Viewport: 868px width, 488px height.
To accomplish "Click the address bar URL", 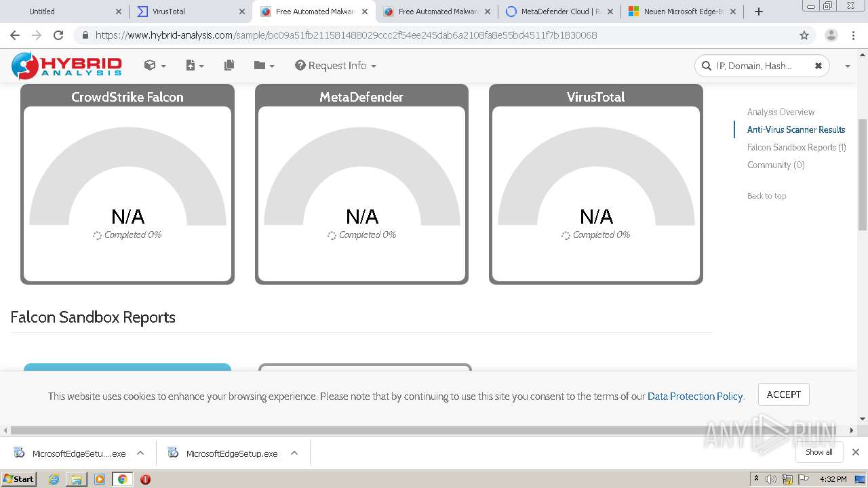I will click(x=346, y=35).
